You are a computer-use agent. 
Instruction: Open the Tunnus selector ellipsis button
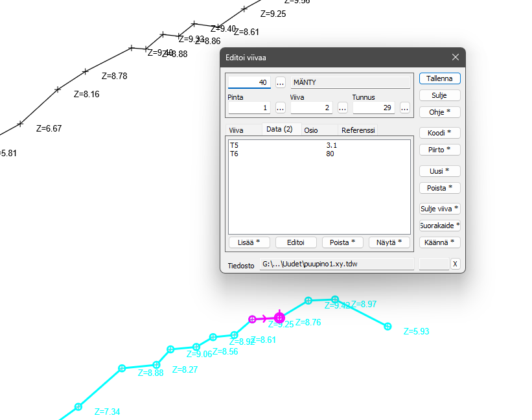click(405, 108)
